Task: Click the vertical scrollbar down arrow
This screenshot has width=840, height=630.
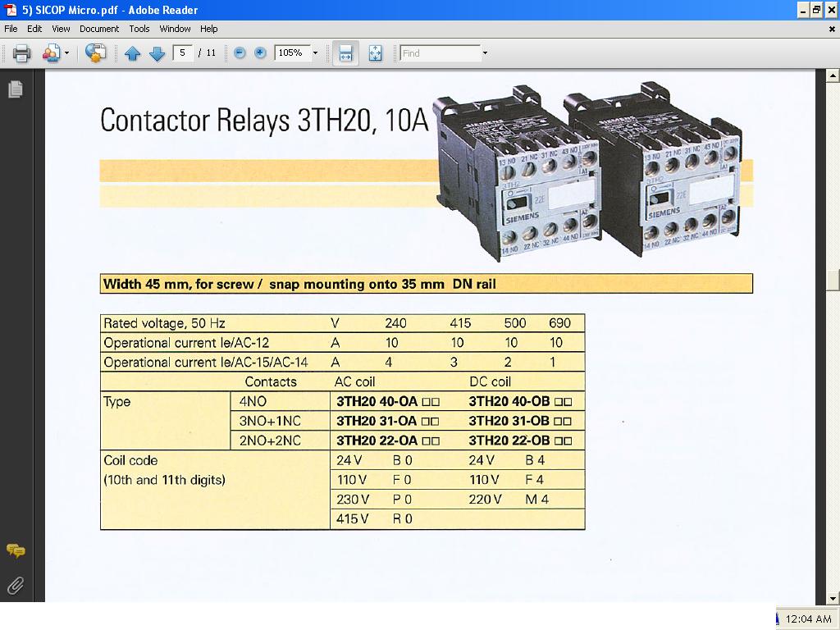Action: click(x=832, y=598)
